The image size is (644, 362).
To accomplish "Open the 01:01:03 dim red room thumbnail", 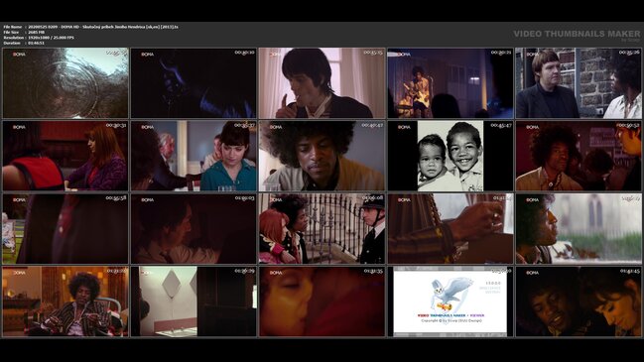I will click(x=193, y=229).
